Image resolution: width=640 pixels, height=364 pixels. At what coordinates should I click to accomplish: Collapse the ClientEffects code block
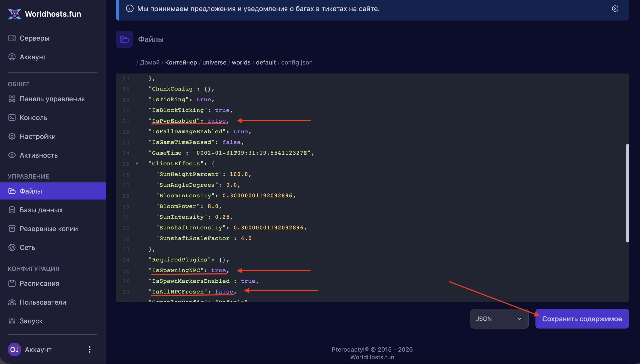(137, 163)
